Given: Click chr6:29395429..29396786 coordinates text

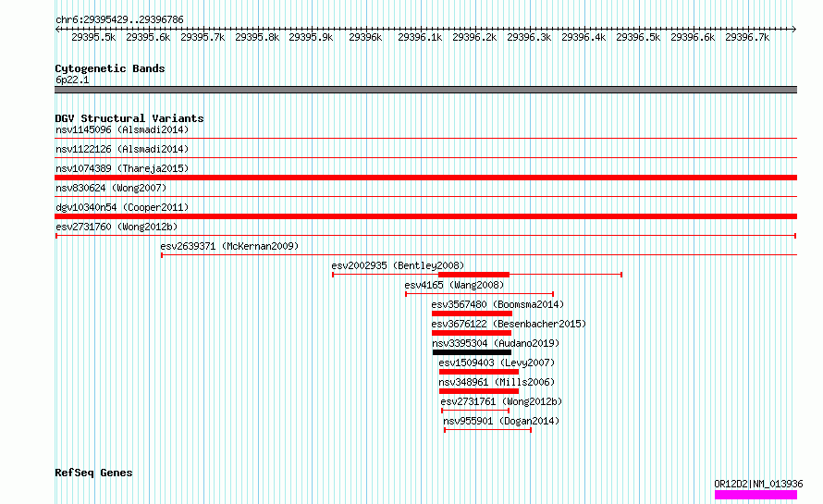Looking at the screenshot, I should [119, 19].
